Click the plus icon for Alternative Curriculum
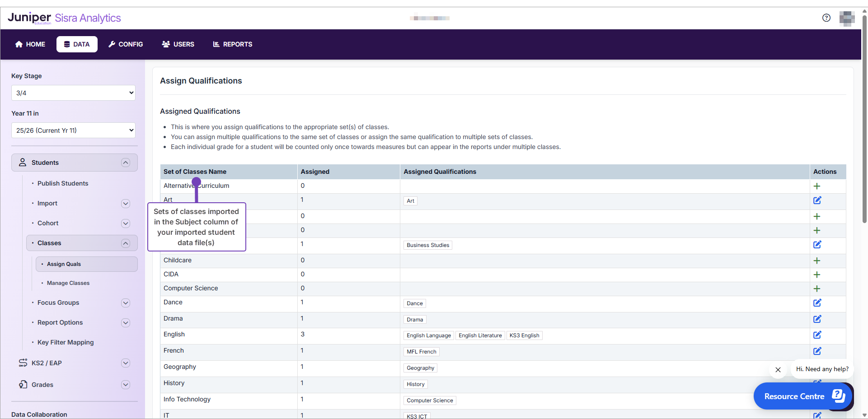 [x=816, y=186]
